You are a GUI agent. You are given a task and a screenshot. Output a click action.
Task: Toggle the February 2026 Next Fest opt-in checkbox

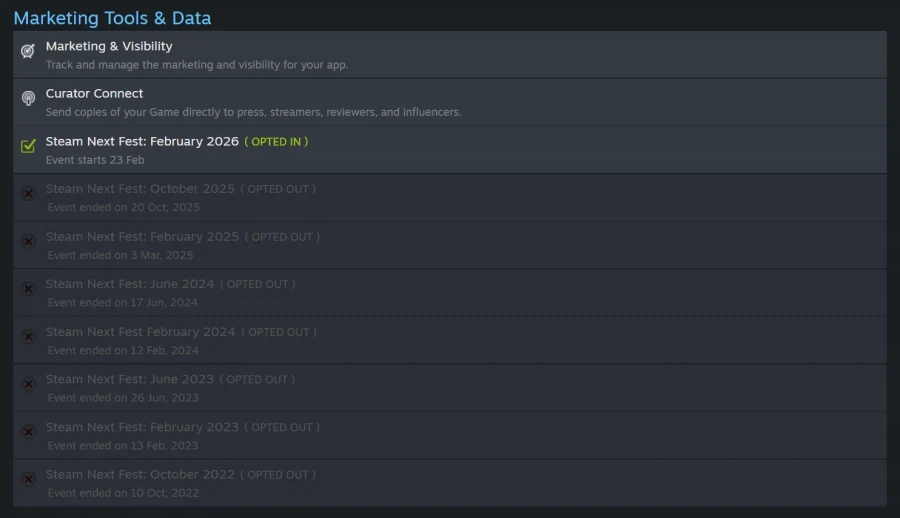coord(28,146)
